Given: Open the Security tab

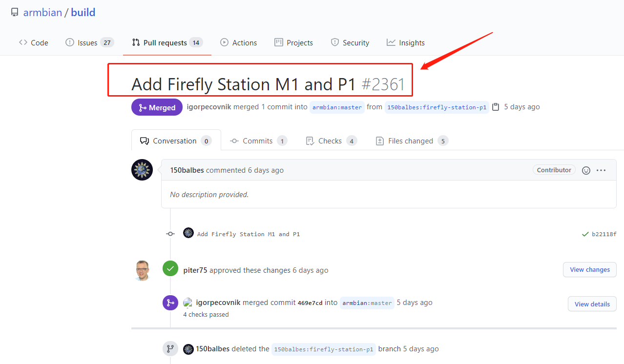Looking at the screenshot, I should pyautogui.click(x=350, y=42).
